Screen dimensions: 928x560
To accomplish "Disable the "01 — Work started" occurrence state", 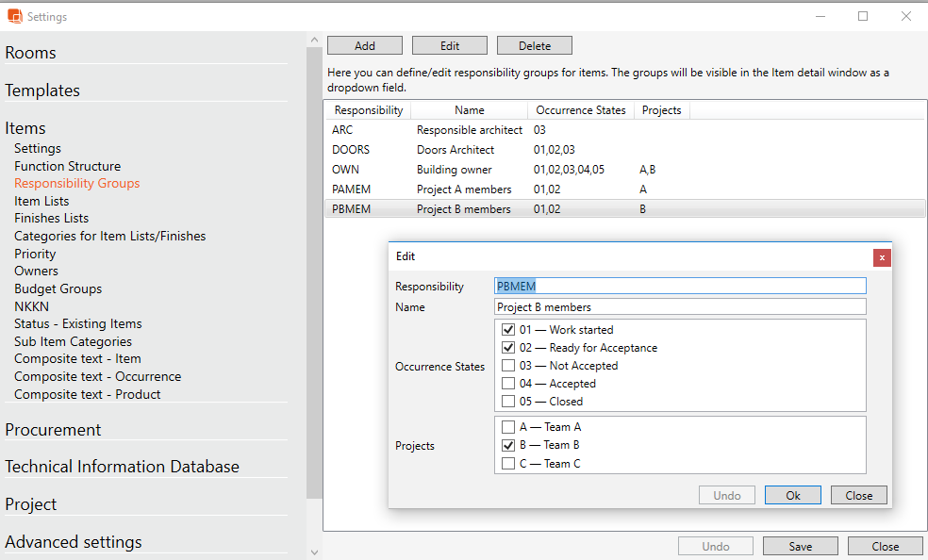I will pyautogui.click(x=508, y=329).
